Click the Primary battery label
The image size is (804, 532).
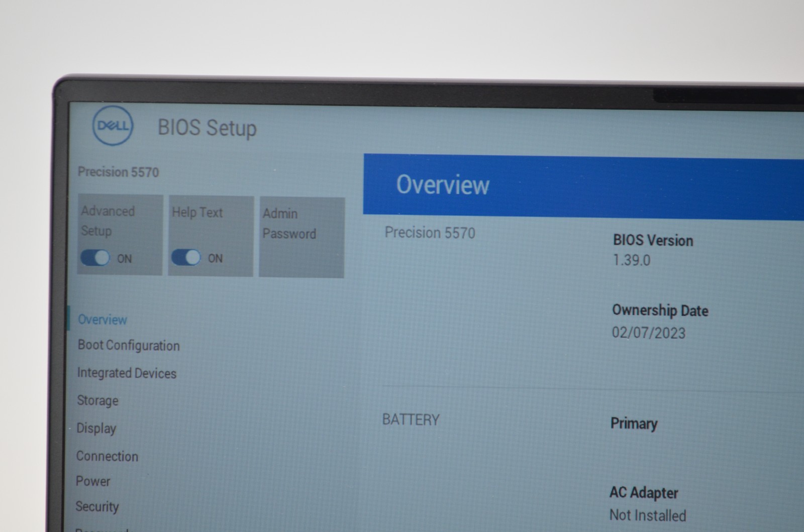click(x=634, y=423)
